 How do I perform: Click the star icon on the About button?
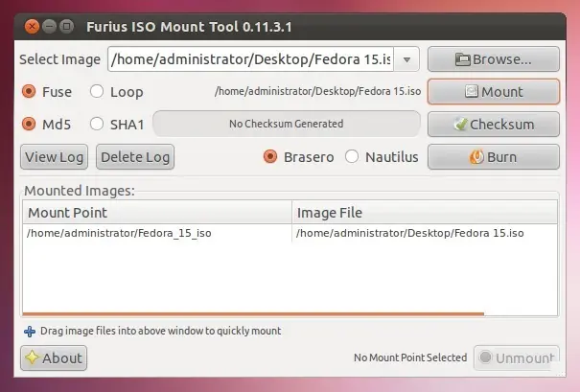[x=33, y=357]
